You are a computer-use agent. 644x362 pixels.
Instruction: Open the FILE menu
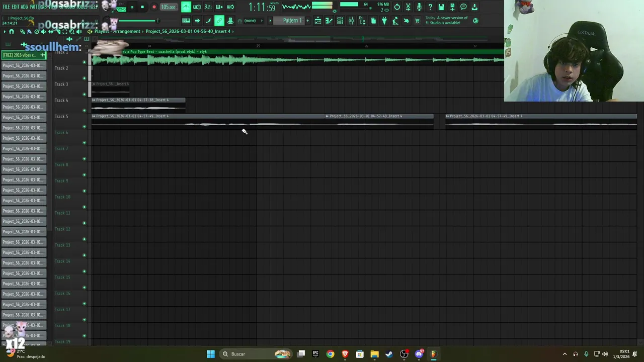[6, 7]
